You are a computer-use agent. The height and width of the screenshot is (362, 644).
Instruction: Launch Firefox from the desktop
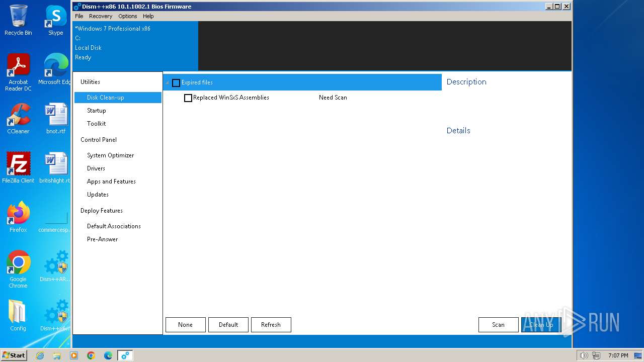[x=18, y=217]
